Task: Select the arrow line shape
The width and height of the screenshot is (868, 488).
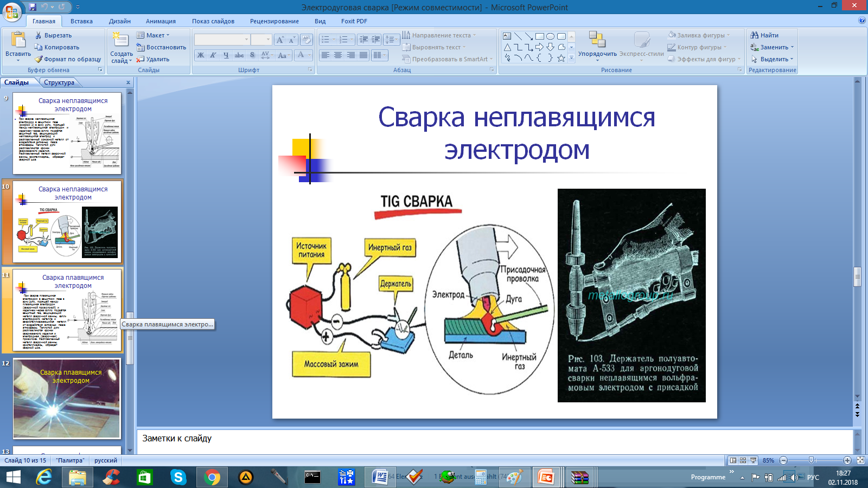Action: 529,36
